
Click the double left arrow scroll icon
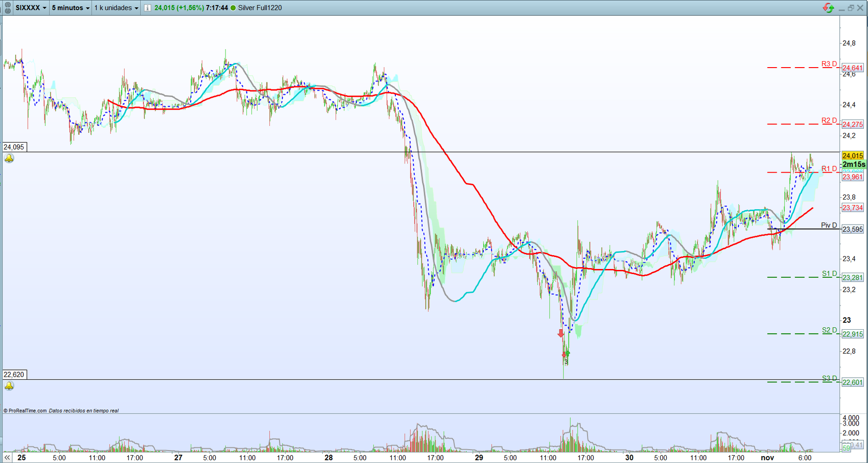pos(7,457)
